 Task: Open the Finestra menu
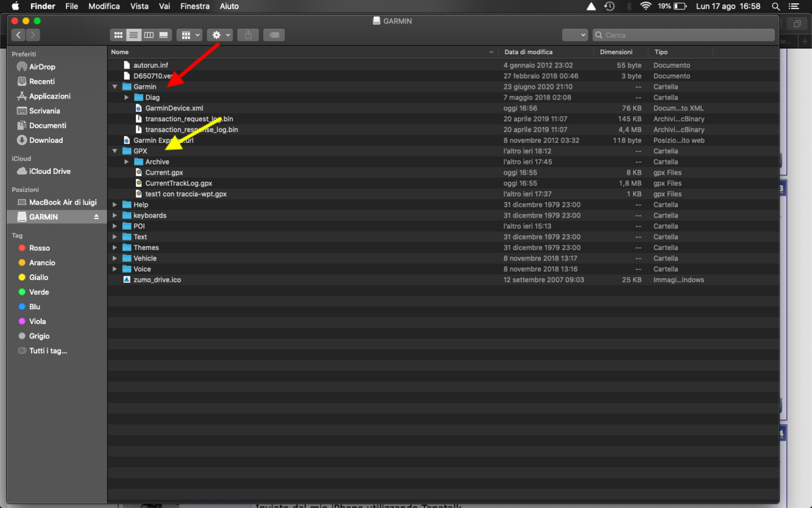click(x=195, y=6)
